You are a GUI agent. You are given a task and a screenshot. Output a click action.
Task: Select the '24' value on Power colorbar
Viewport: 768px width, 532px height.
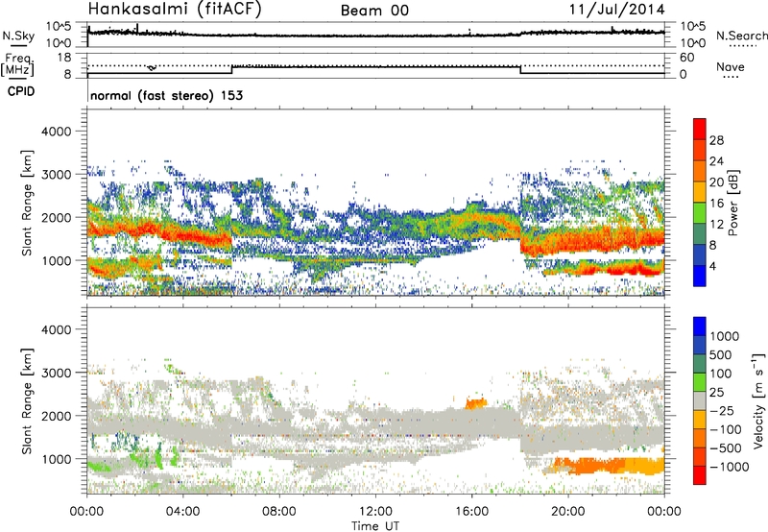click(x=716, y=161)
